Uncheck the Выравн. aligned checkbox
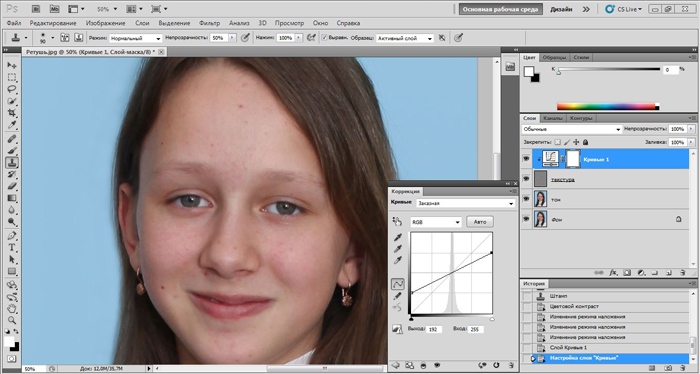Image resolution: width=700 pixels, height=374 pixels. click(x=324, y=38)
